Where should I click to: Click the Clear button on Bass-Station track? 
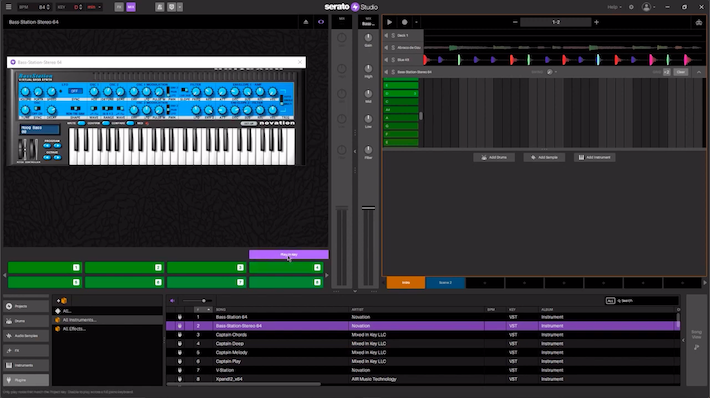tap(681, 72)
